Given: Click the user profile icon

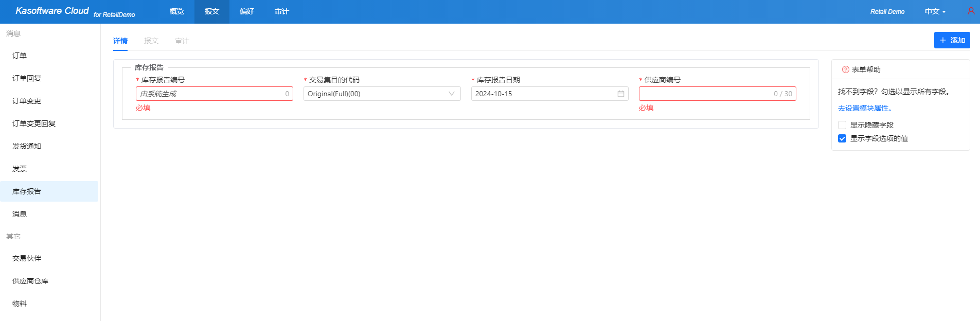Looking at the screenshot, I should [971, 11].
